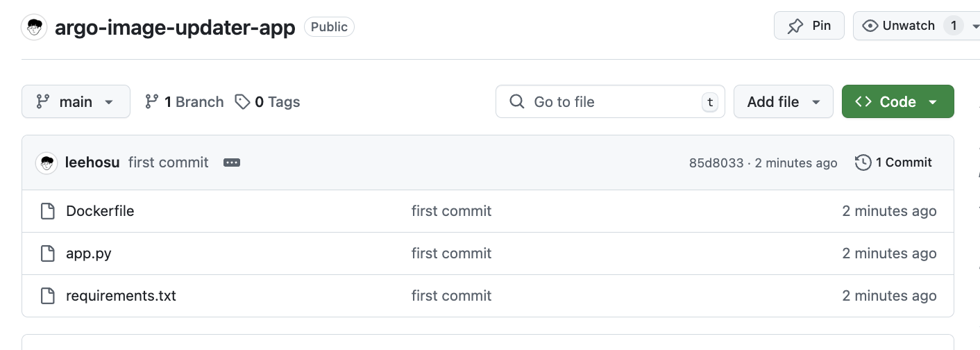
Task: Click the tag icon next to 0 Tags
Action: click(x=242, y=102)
